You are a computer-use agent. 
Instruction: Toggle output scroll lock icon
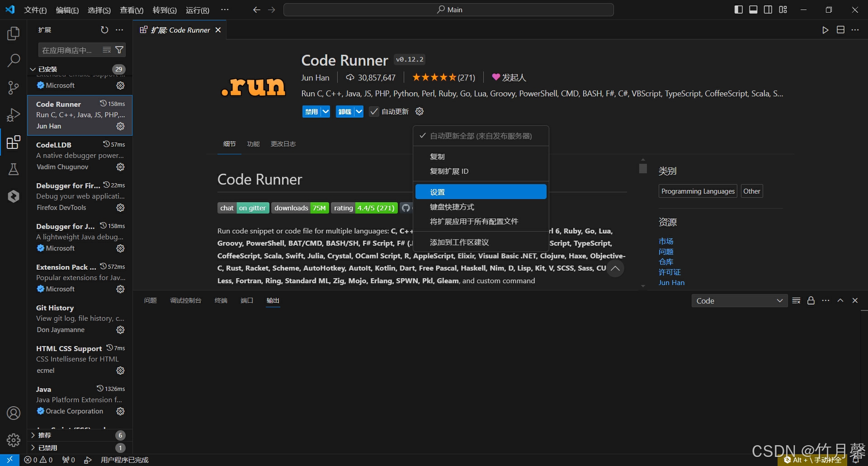coord(811,300)
